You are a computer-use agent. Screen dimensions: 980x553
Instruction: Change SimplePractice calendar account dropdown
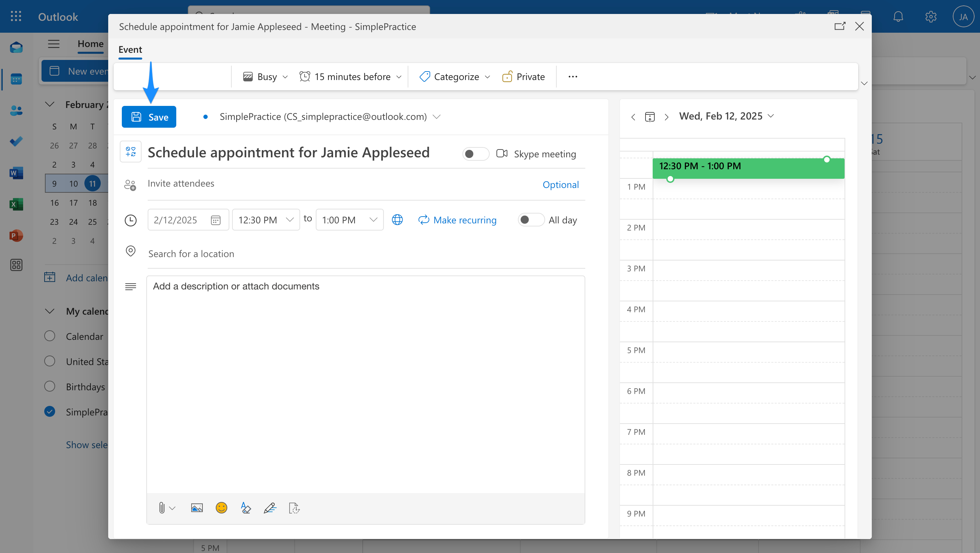tap(330, 116)
